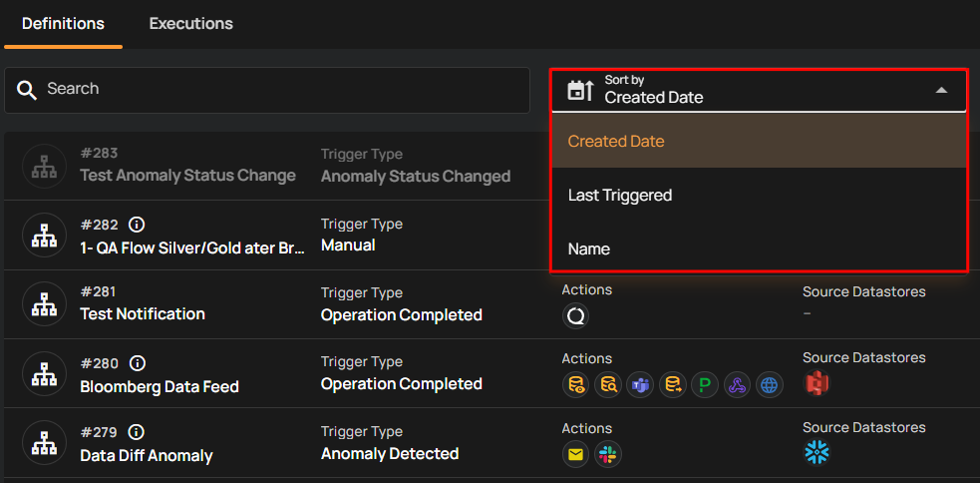Select Last Triggered sort option
Image resolution: width=980 pixels, height=483 pixels.
coord(620,196)
